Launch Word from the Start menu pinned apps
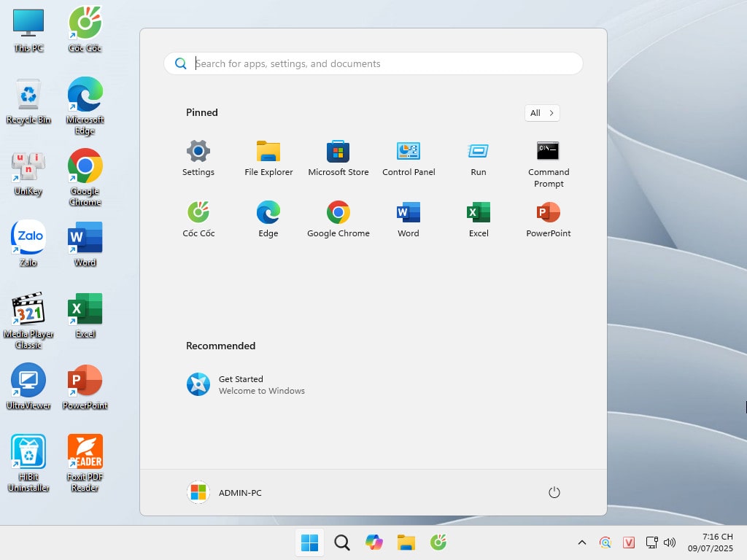Screen dimensions: 747x560 point(409,219)
